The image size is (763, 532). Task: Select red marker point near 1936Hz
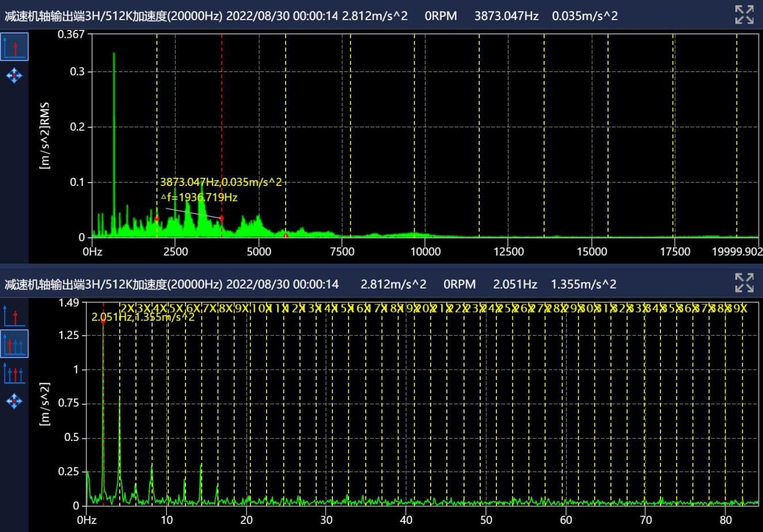coord(157,218)
